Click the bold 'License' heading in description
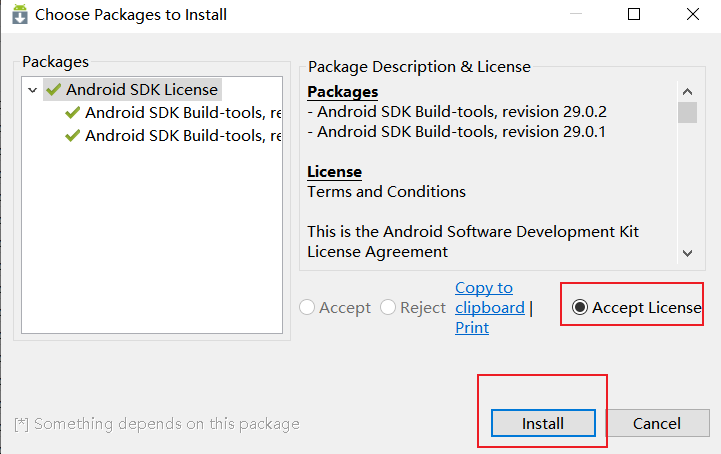The height and width of the screenshot is (454, 721). pos(334,172)
